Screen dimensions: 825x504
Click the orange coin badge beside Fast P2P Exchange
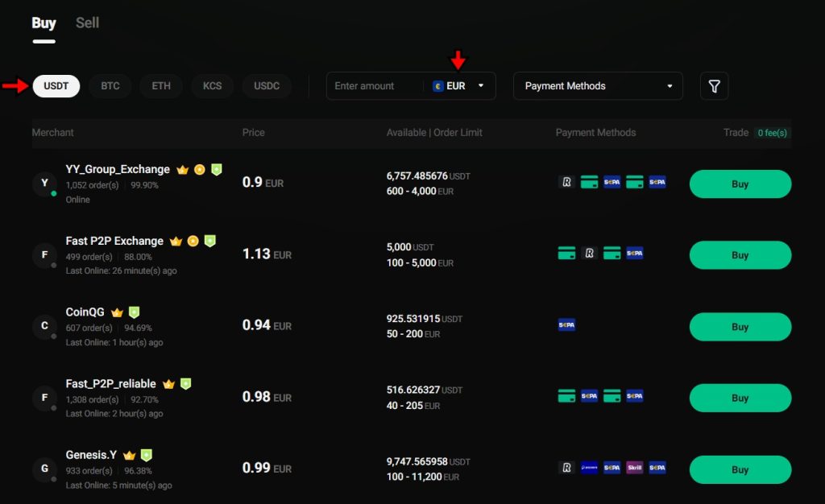click(x=193, y=240)
